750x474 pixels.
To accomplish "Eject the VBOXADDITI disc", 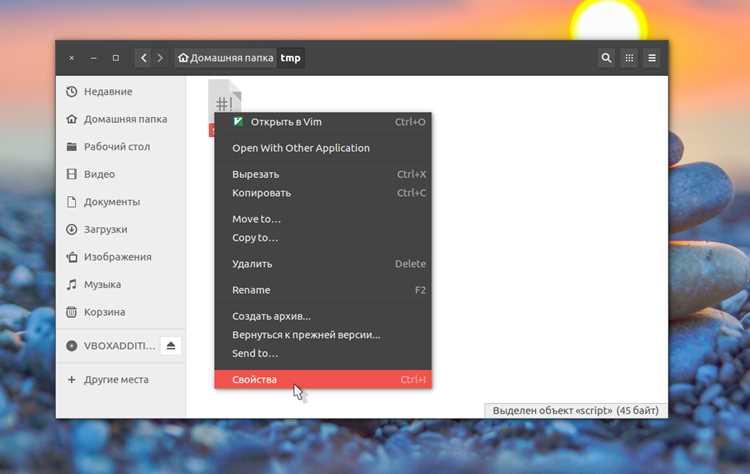I will (x=171, y=345).
